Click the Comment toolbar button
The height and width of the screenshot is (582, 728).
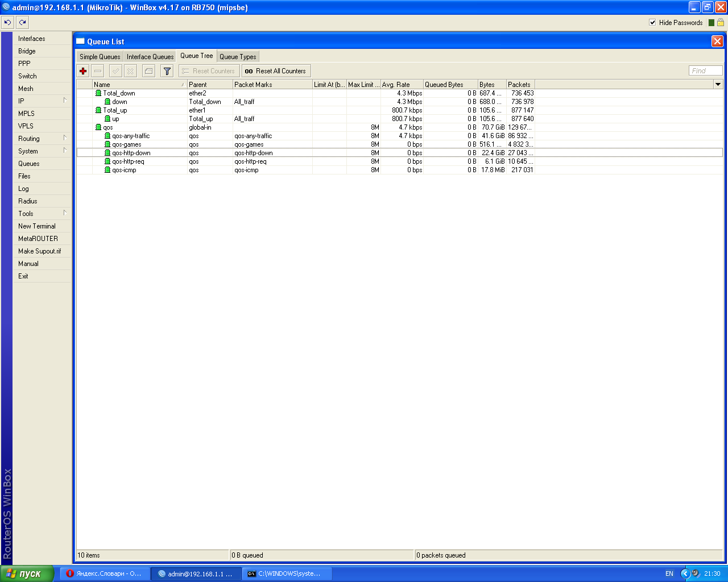tap(148, 71)
